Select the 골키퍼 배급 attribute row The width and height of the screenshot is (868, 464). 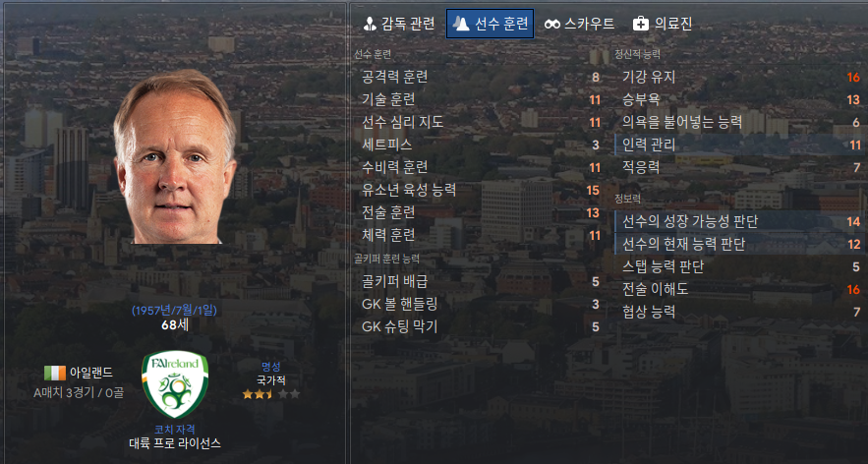coord(480,282)
